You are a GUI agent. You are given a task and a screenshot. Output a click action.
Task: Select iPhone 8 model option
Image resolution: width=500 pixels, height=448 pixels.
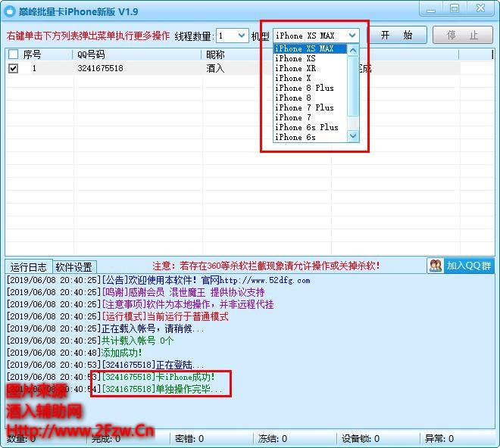(310, 98)
